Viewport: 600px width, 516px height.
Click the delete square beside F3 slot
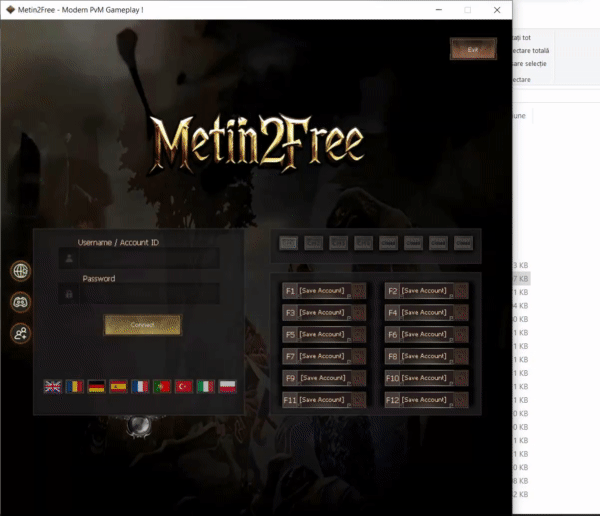click(359, 313)
